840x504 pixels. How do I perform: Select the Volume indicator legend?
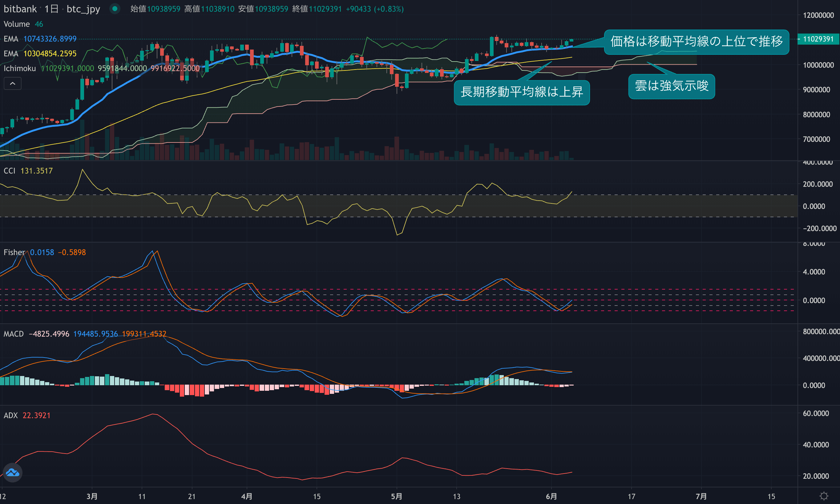pyautogui.click(x=17, y=24)
